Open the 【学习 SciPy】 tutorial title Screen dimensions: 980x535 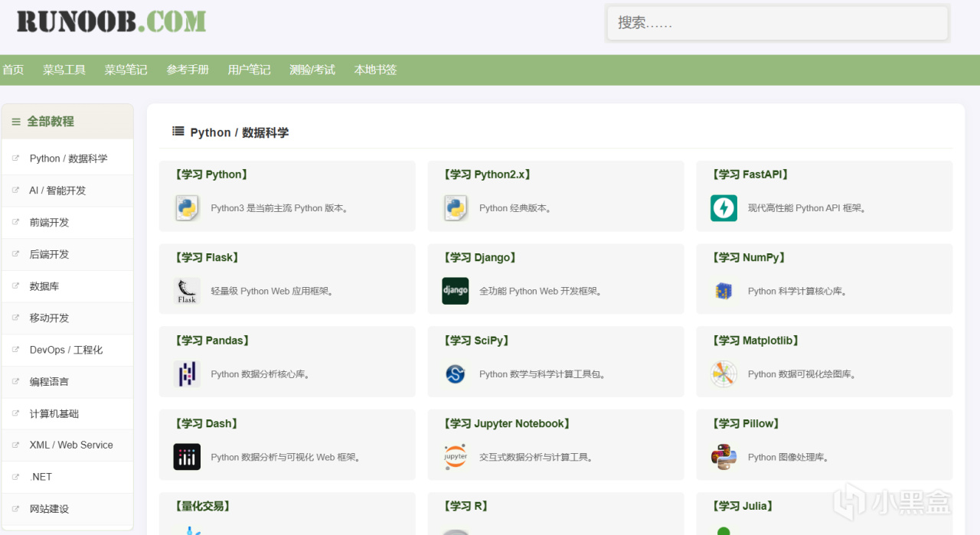tap(476, 341)
